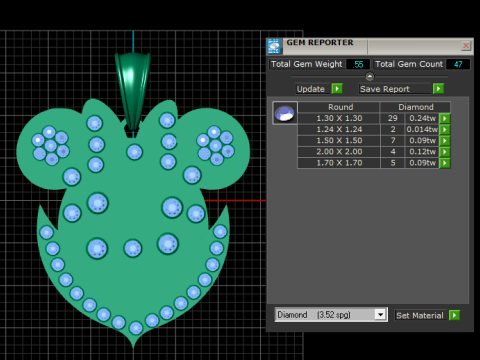Click the 0.24tw weight cell
Image resolution: width=480 pixels, height=360 pixels.
(422, 118)
